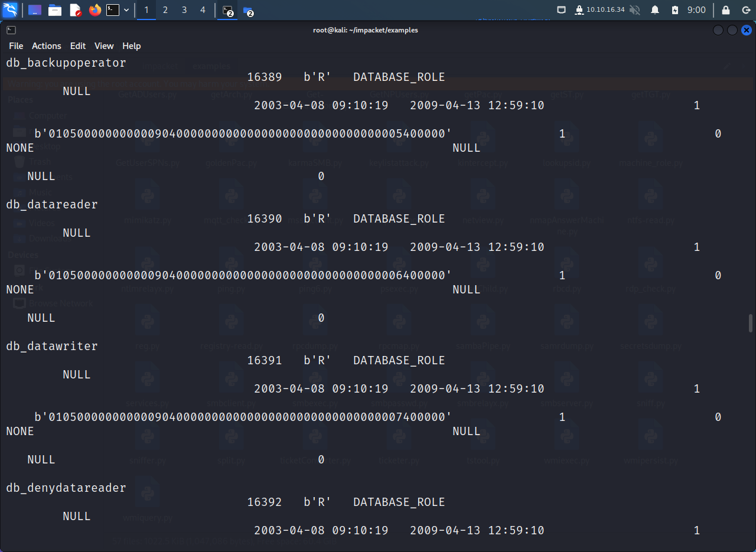The image size is (756, 552).
Task: Click the db_datawriter text
Action: (52, 346)
